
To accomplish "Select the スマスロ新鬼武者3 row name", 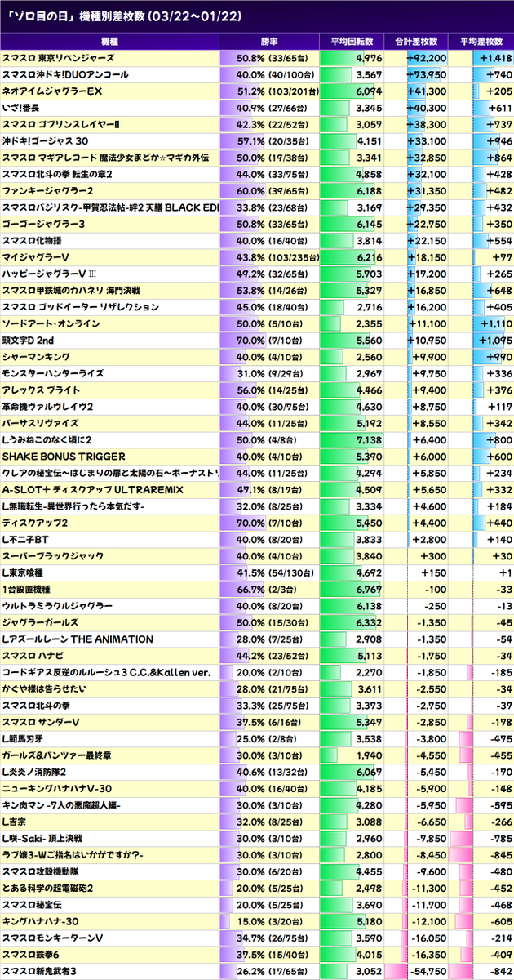I will (40, 971).
